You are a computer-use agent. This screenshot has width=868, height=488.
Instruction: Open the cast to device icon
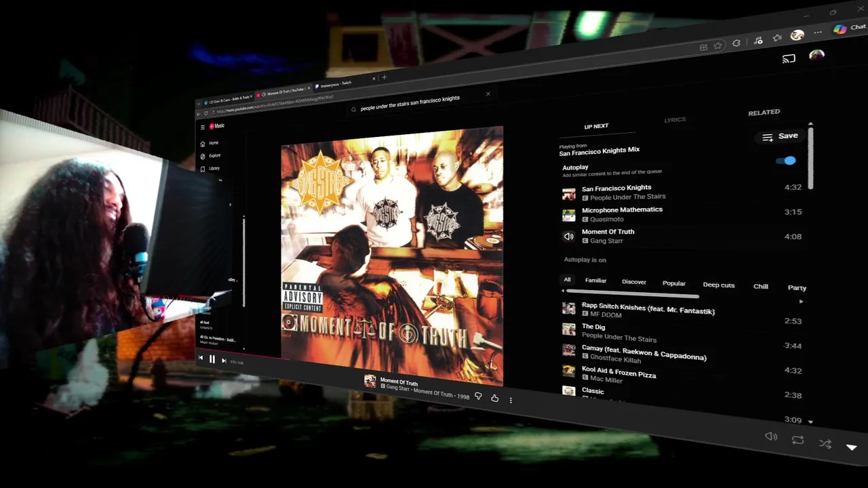click(789, 59)
